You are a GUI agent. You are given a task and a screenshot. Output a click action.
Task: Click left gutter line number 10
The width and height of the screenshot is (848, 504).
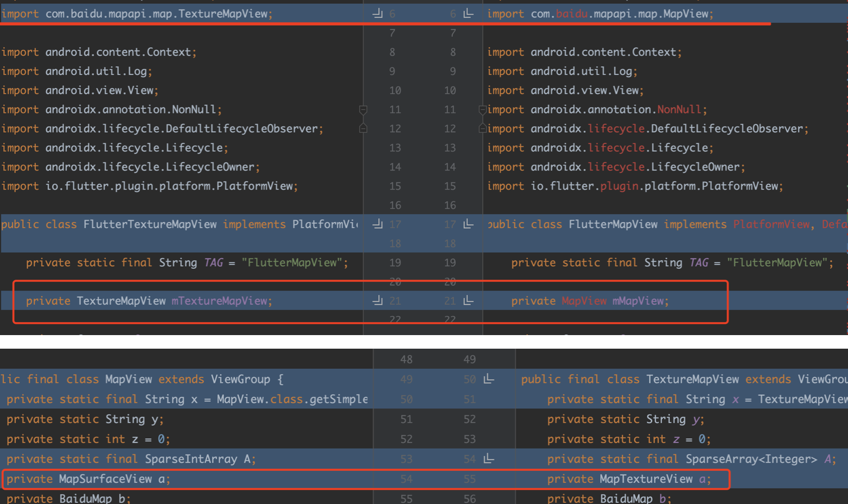395,90
